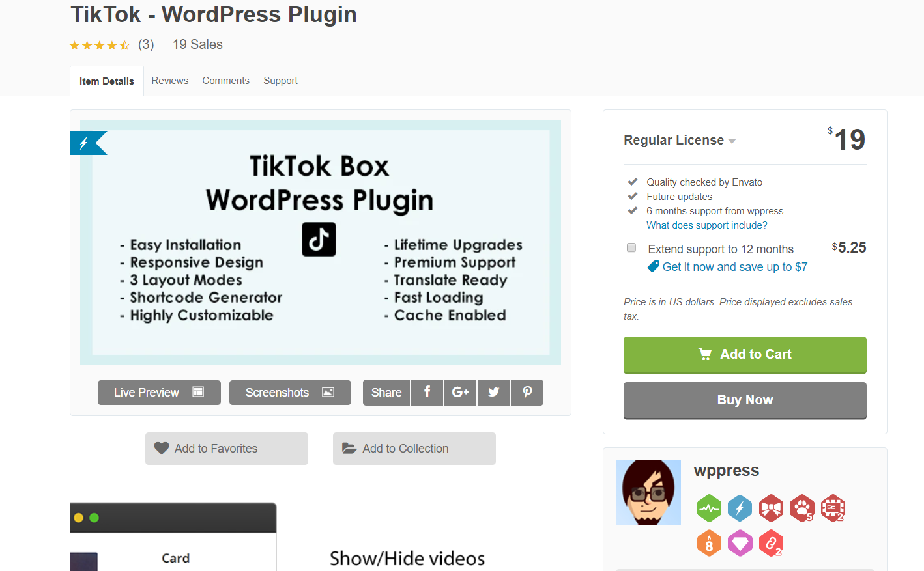This screenshot has height=571, width=924.
Task: Share via Google Plus icon
Action: tap(460, 393)
